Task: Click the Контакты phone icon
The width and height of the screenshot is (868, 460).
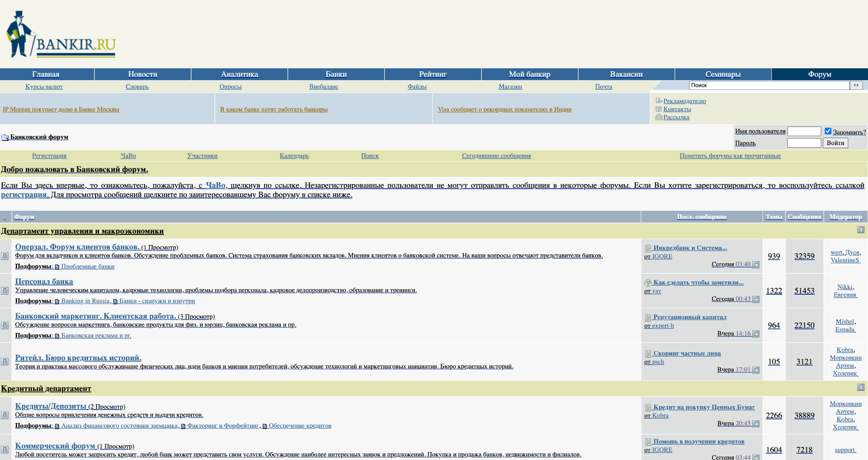Action: pos(659,109)
